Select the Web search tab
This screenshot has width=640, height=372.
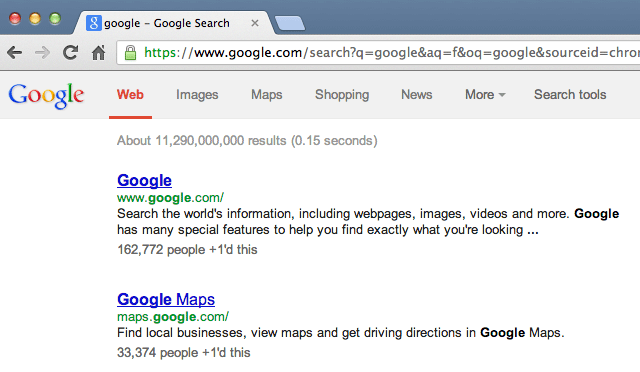pyautogui.click(x=130, y=95)
